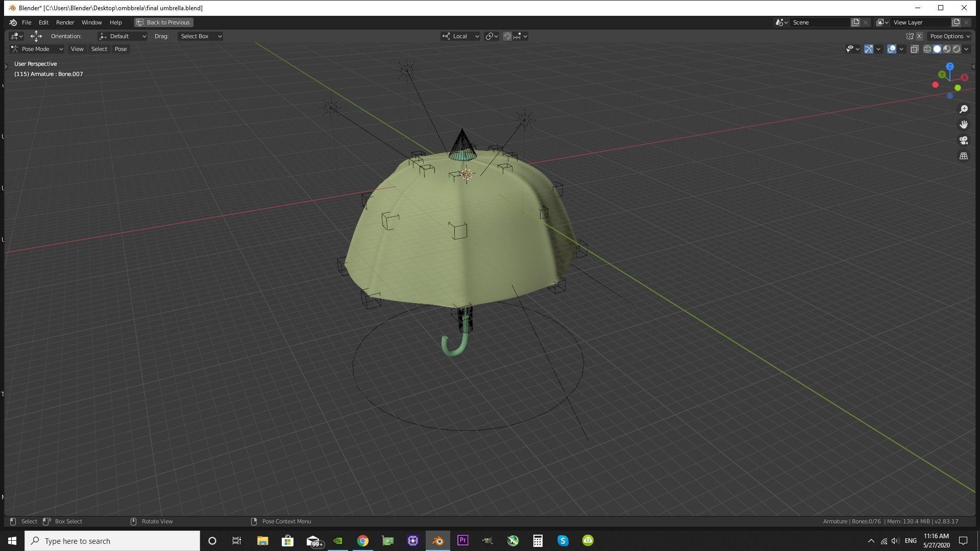Expand the Drag Select Box dropdown
Viewport: 980px width, 551px height.
pyautogui.click(x=200, y=36)
